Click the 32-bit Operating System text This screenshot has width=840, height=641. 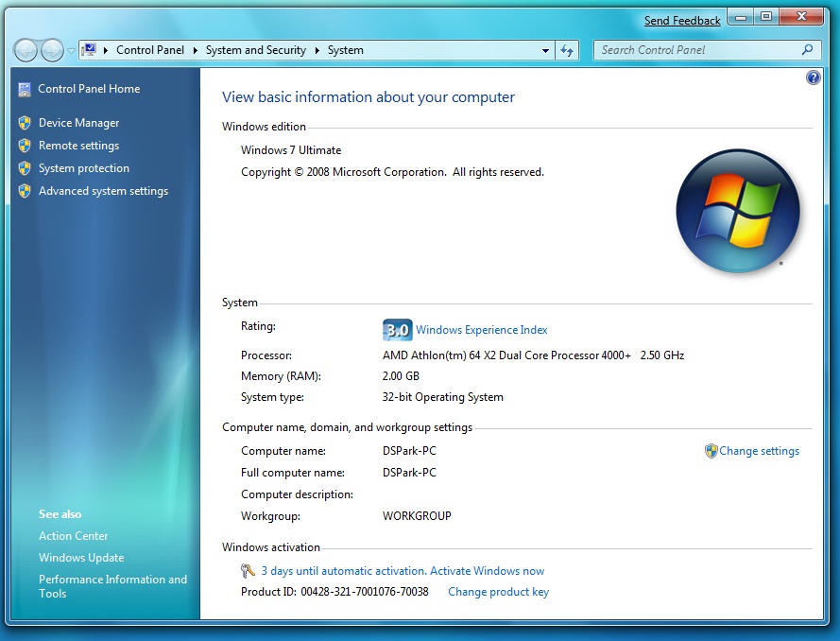442,397
